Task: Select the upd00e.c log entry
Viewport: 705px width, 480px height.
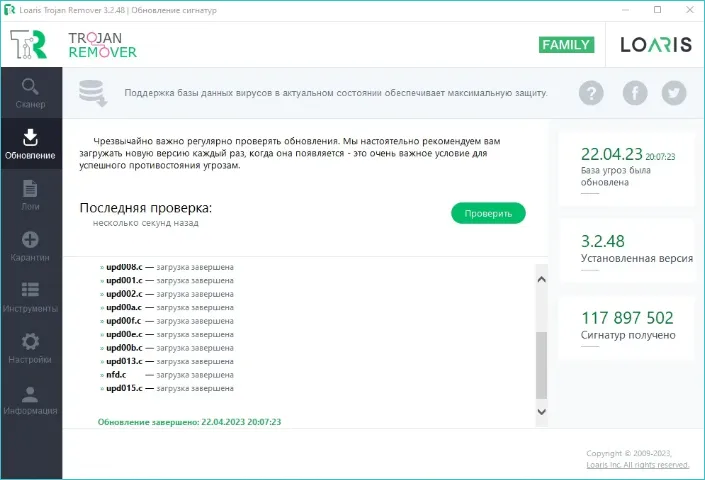Action: (167, 334)
